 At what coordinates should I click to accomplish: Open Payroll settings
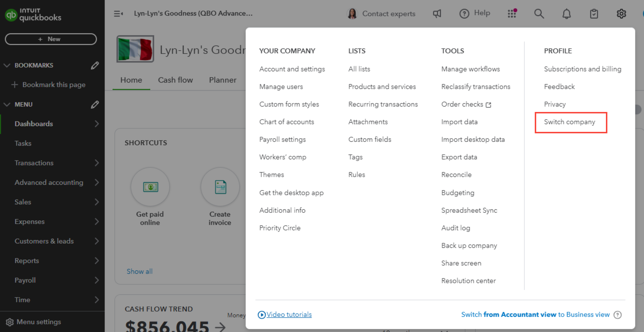coord(283,139)
